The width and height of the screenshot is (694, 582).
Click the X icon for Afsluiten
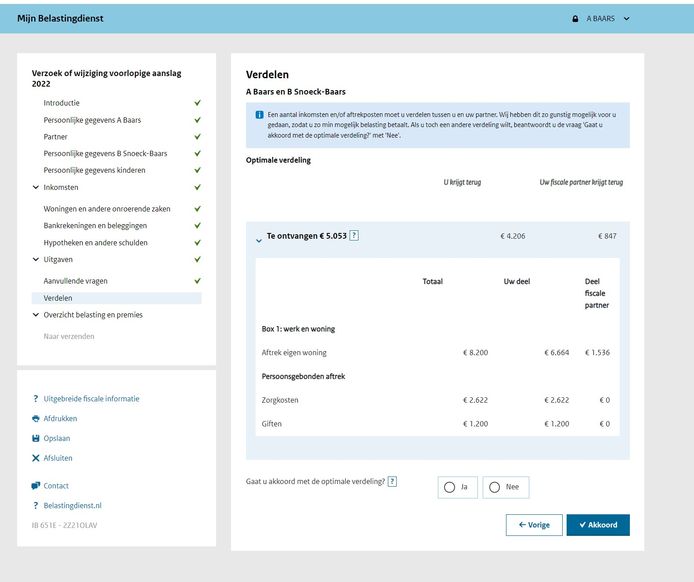(36, 459)
